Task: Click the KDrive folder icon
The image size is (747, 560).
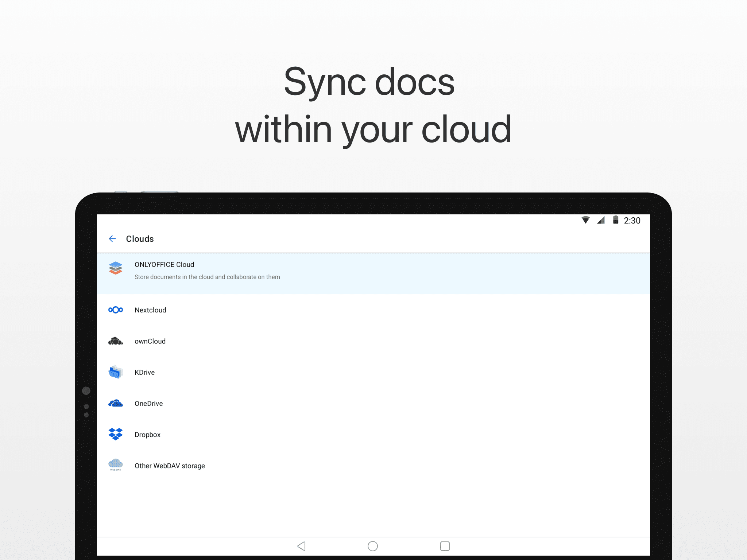Action: (x=116, y=372)
